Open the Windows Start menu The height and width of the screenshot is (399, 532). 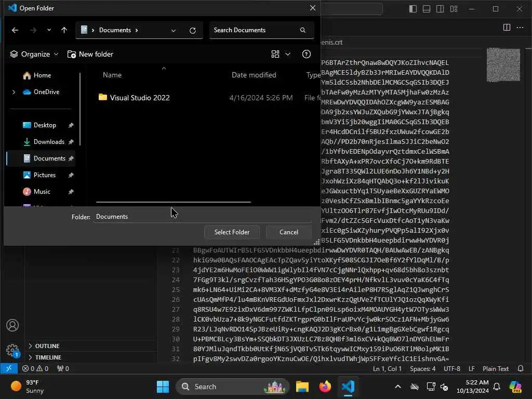163,387
